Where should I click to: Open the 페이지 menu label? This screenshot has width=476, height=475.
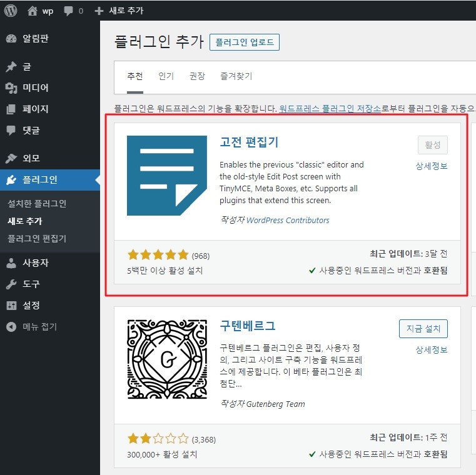(36, 109)
